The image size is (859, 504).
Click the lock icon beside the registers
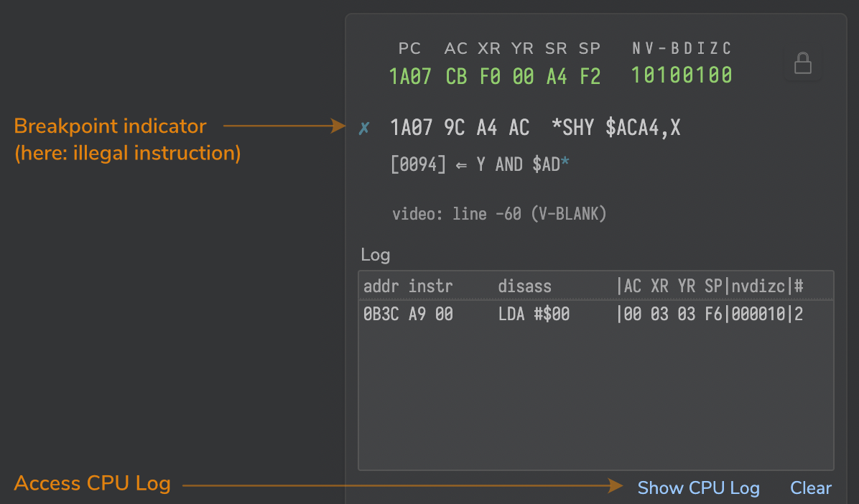point(802,64)
